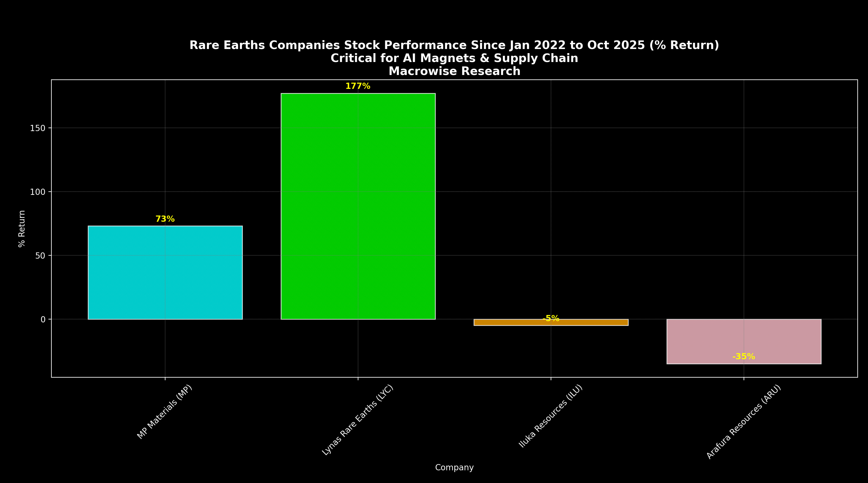
Task: Click the chart title first line
Action: pos(454,45)
